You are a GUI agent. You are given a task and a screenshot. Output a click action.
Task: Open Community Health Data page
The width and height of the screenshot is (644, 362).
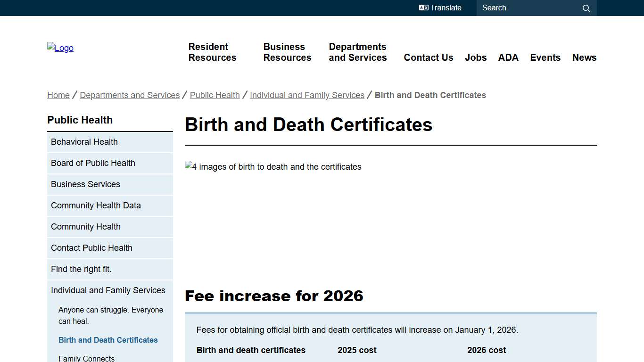click(96, 206)
